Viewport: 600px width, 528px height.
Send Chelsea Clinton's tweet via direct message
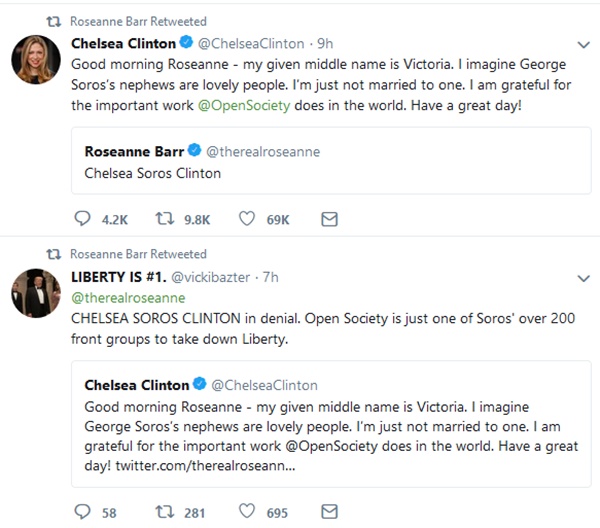pyautogui.click(x=328, y=219)
